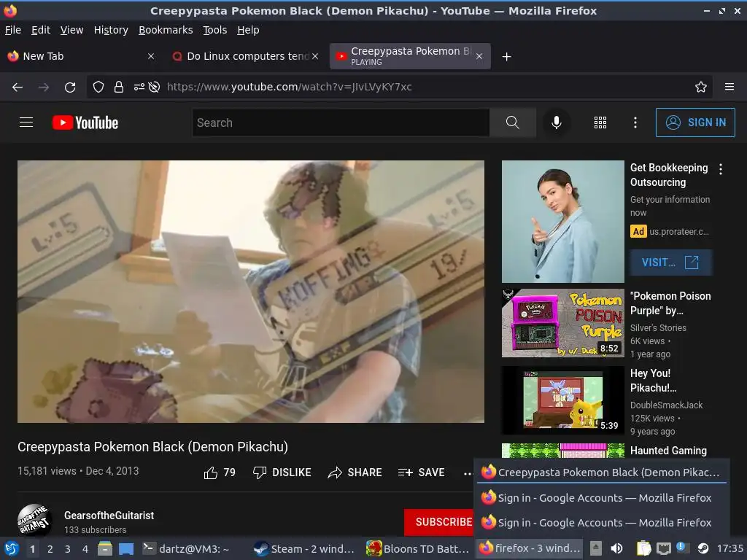Open Bloons TD Battles taskbar item
Screen dimensions: 747x560
point(418,548)
